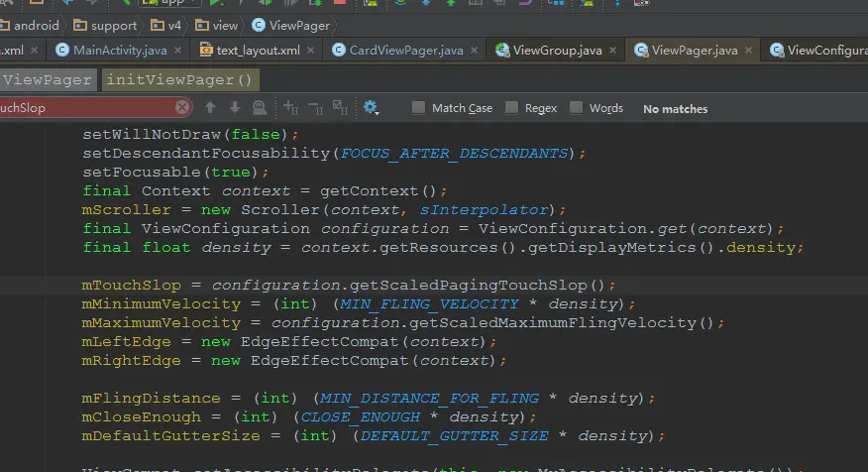Tick the Words checkbox

tap(576, 107)
